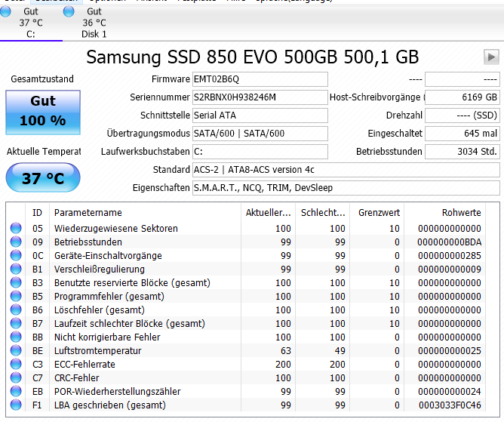Viewport: 504px width, 422px height.
Task: Select Laufzeit schlechter Blöcke (gesamt) text
Action: coord(130,324)
